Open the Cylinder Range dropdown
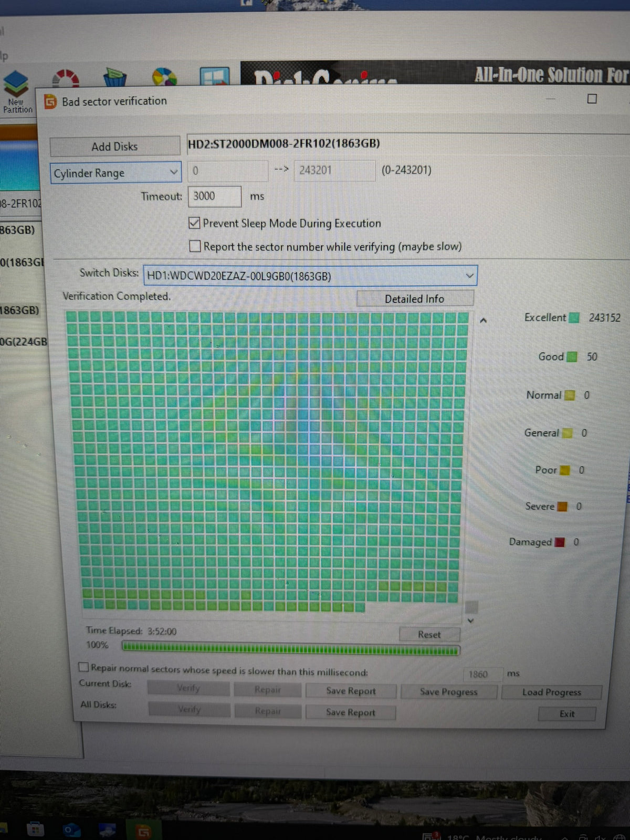The width and height of the screenshot is (630, 840). point(115,173)
